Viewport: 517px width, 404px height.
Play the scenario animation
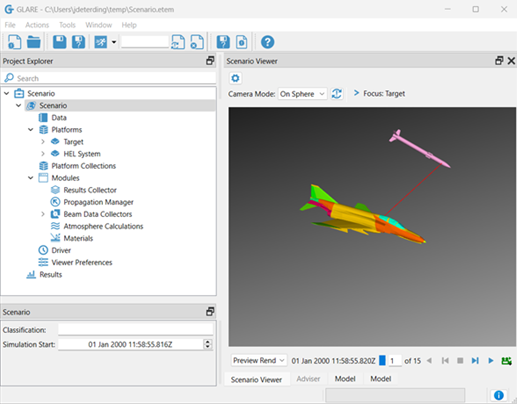pyautogui.click(x=491, y=361)
